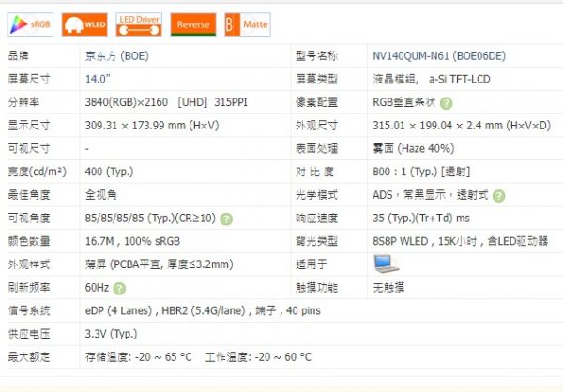
Task: Open the 京东方 (BOE) brand link
Action: pos(117,56)
